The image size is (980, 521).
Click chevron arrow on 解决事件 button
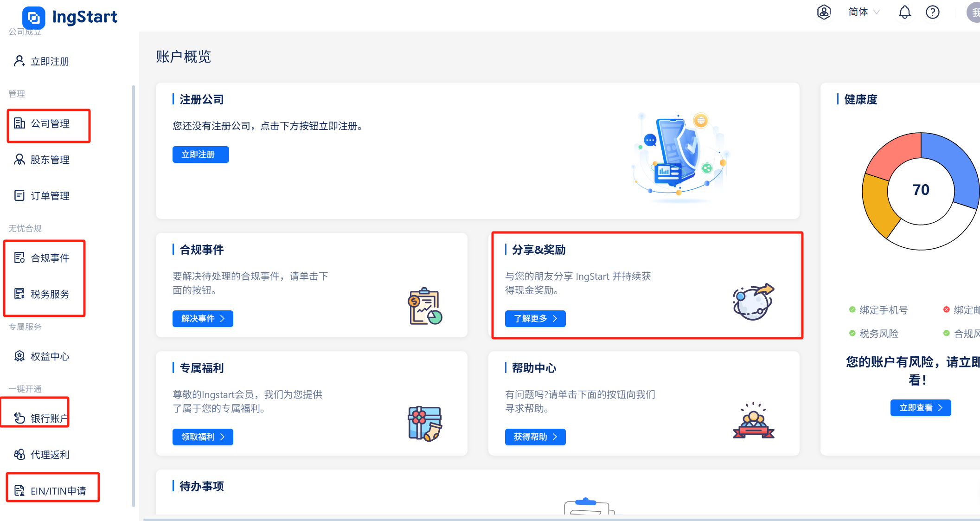point(223,319)
